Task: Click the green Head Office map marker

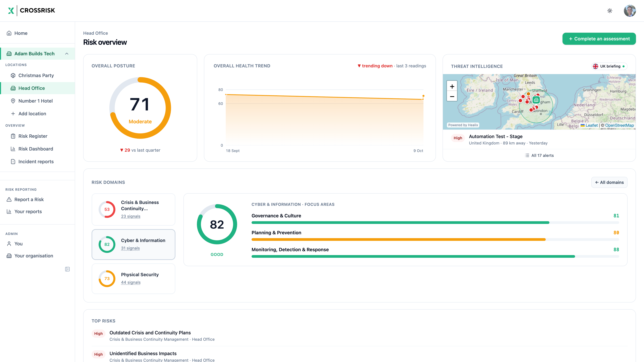Action: click(x=536, y=100)
